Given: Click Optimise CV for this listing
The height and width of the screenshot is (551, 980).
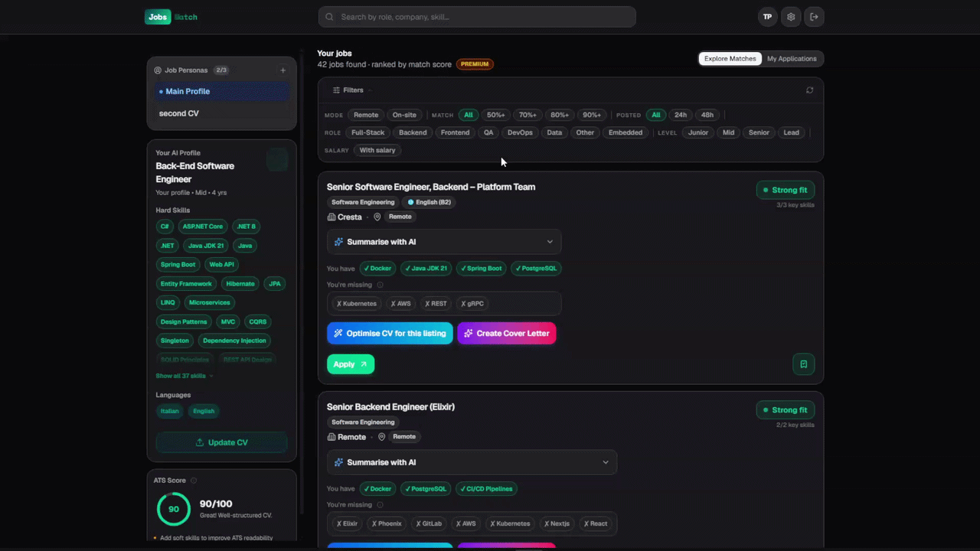Looking at the screenshot, I should click(x=390, y=334).
